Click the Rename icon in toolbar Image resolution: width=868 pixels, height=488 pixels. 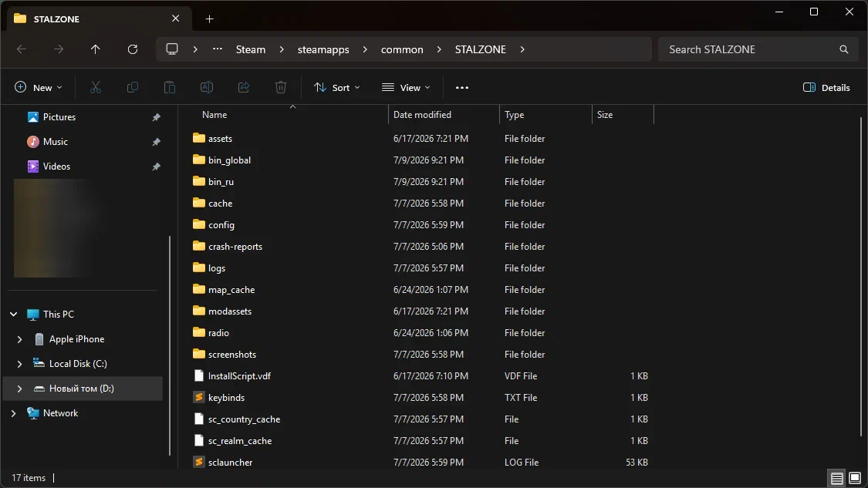(207, 87)
